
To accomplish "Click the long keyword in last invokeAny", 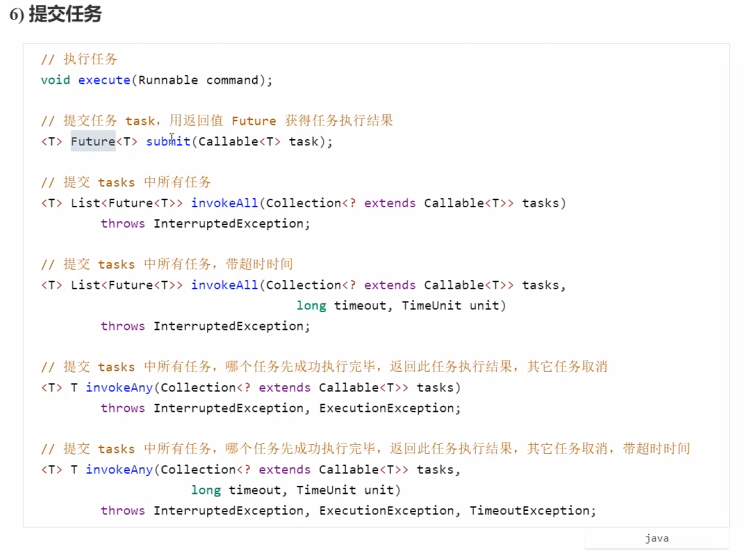I will 205,490.
